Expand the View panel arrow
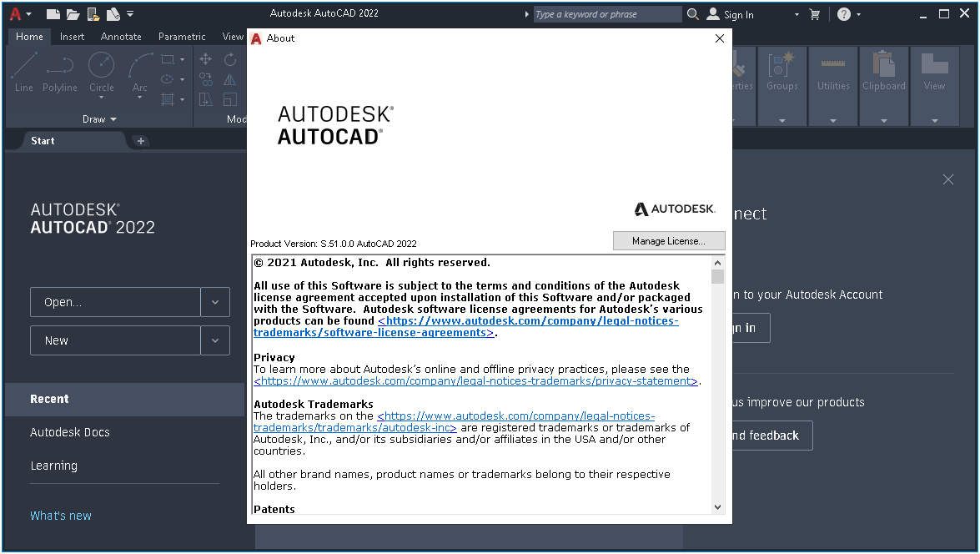The height and width of the screenshot is (554, 980). (x=934, y=121)
